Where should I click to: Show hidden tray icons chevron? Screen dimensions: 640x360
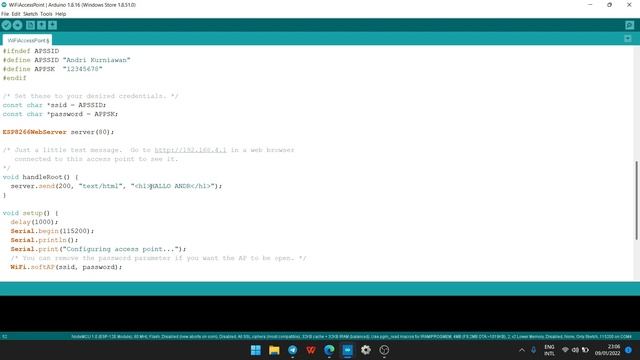point(522,350)
